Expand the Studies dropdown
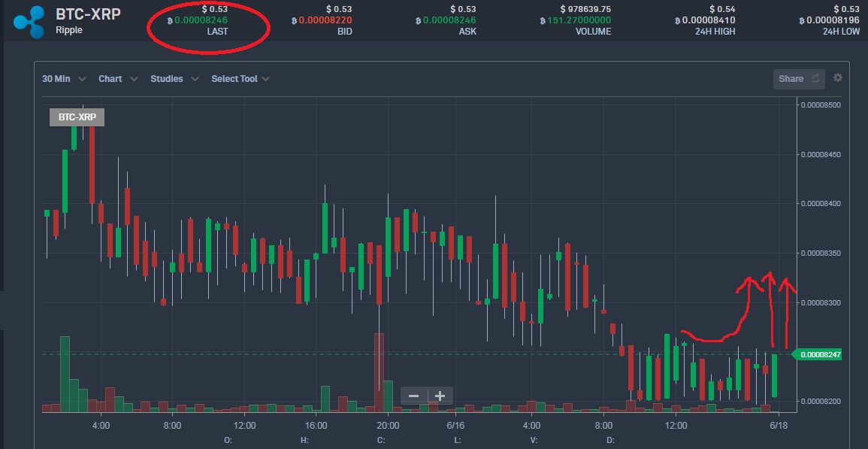The image size is (868, 449). pos(174,79)
